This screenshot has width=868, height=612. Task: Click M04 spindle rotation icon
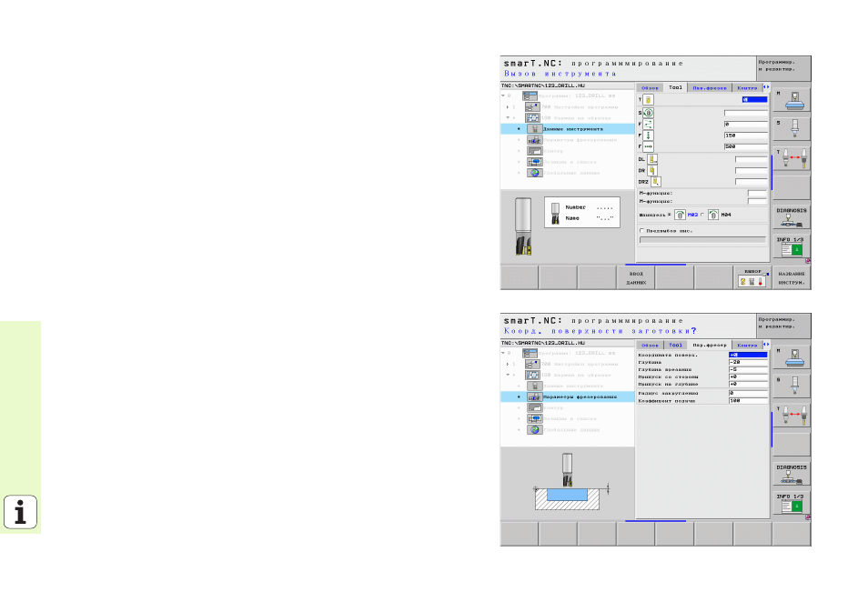pyautogui.click(x=713, y=215)
